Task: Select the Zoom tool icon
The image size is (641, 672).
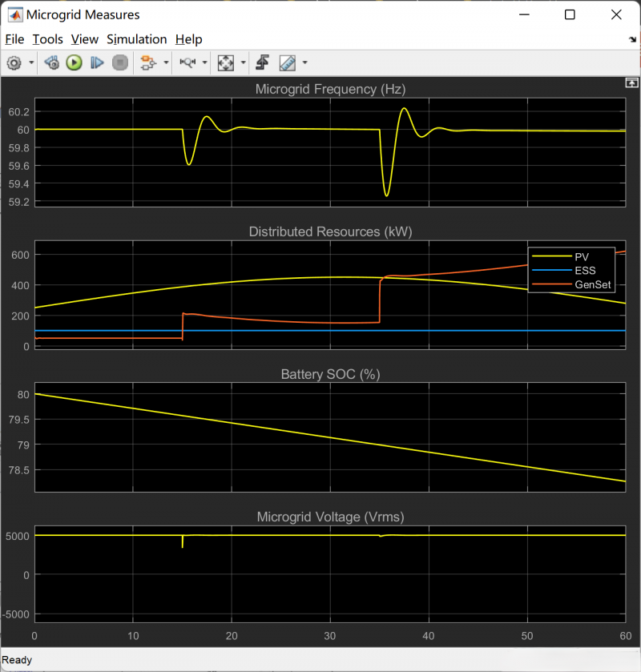Action: [187, 62]
